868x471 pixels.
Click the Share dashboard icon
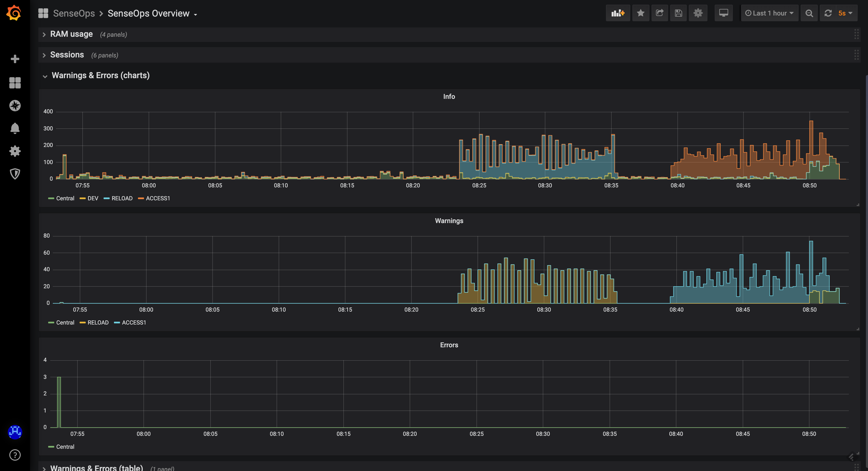pyautogui.click(x=660, y=13)
